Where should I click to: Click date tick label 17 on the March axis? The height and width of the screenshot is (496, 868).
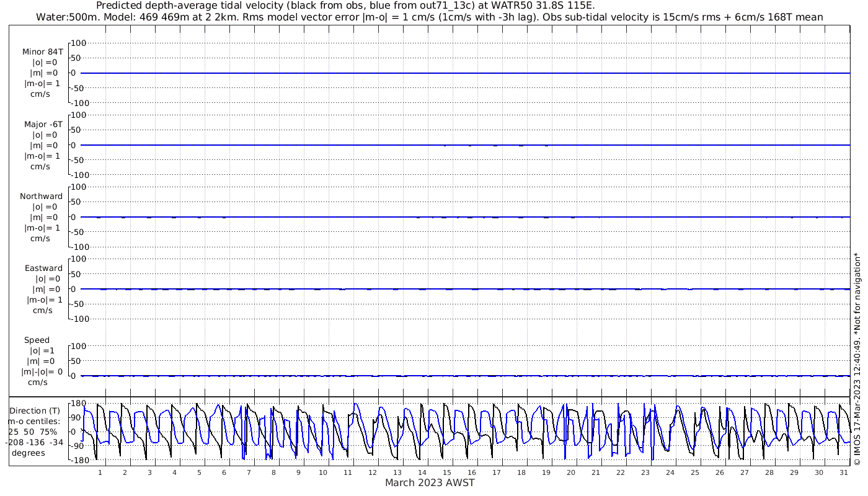coord(497,472)
